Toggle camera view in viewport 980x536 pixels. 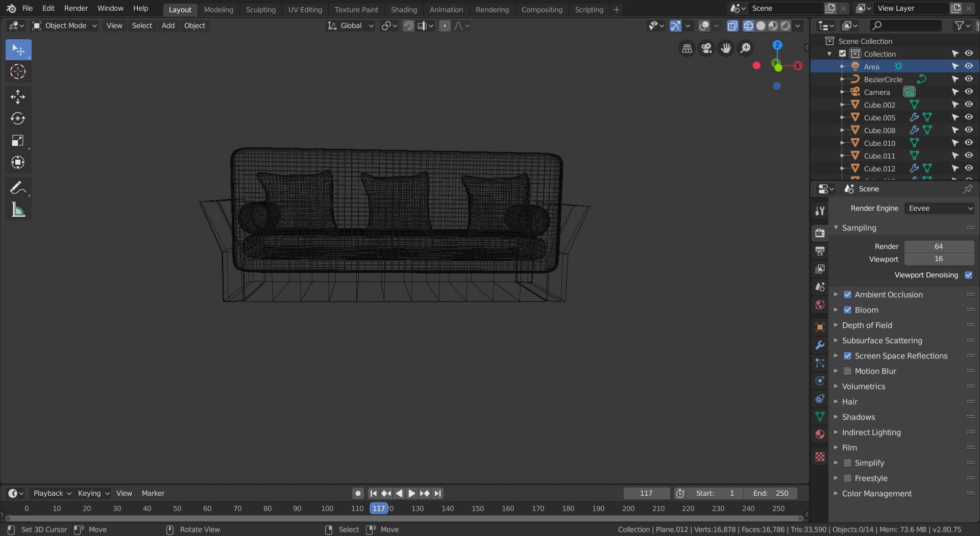706,48
